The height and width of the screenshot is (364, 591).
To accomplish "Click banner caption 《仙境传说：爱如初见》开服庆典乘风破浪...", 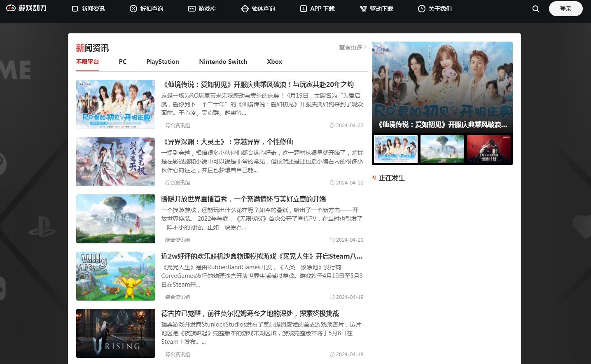I will pos(443,124).
